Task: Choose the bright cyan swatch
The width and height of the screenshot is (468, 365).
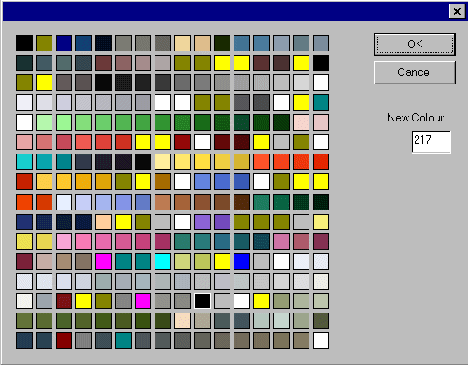Action: [163, 261]
